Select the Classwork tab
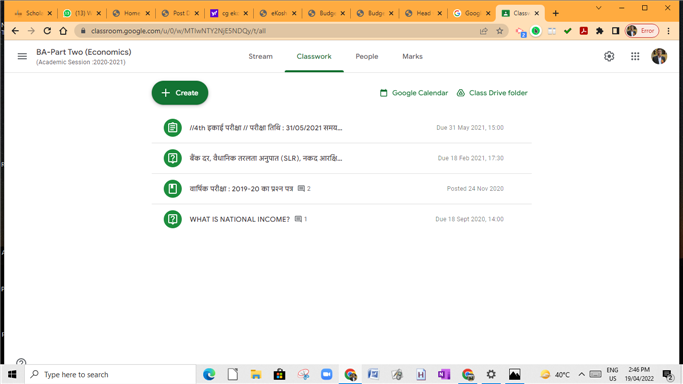Screen dimensions: 683x384 click(314, 56)
